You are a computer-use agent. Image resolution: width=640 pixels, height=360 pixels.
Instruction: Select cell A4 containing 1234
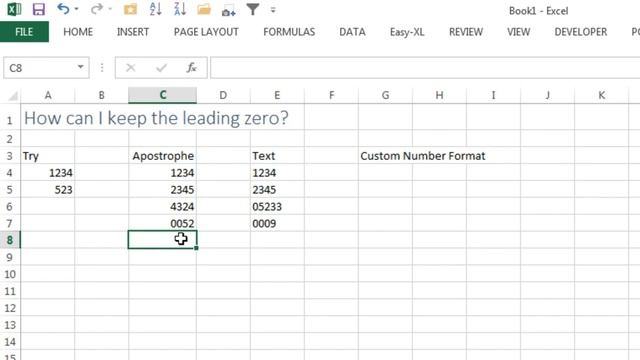(48, 173)
